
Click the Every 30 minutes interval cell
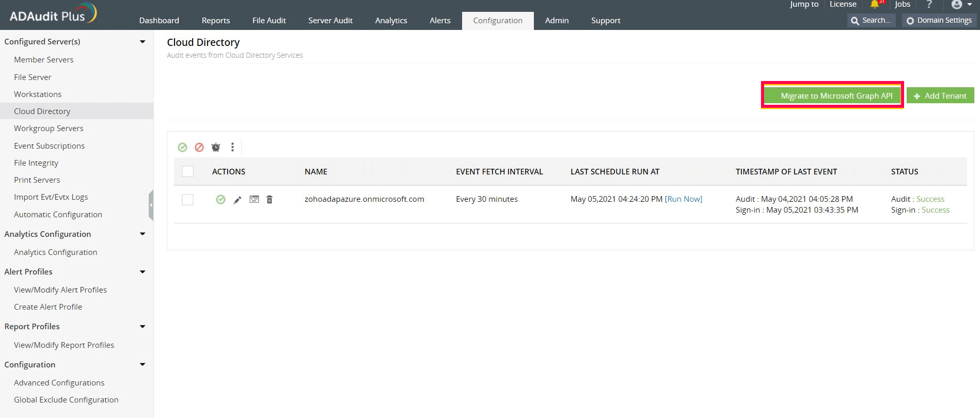[487, 199]
